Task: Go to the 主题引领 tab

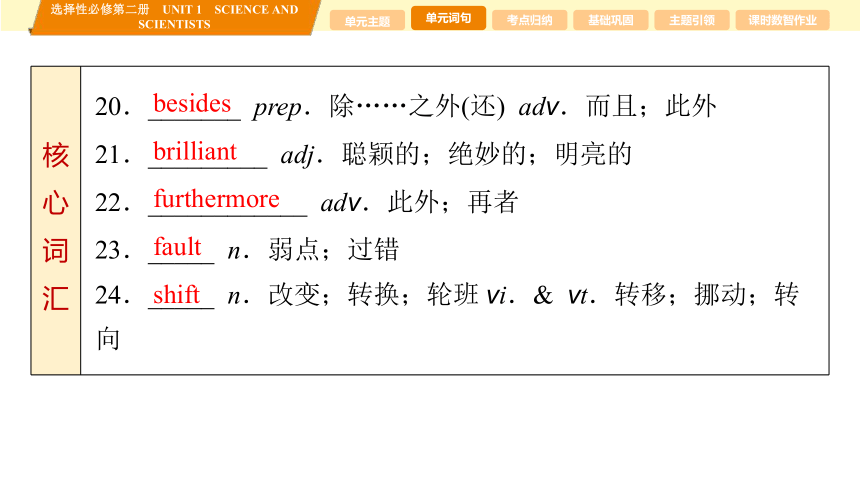Action: click(x=692, y=21)
